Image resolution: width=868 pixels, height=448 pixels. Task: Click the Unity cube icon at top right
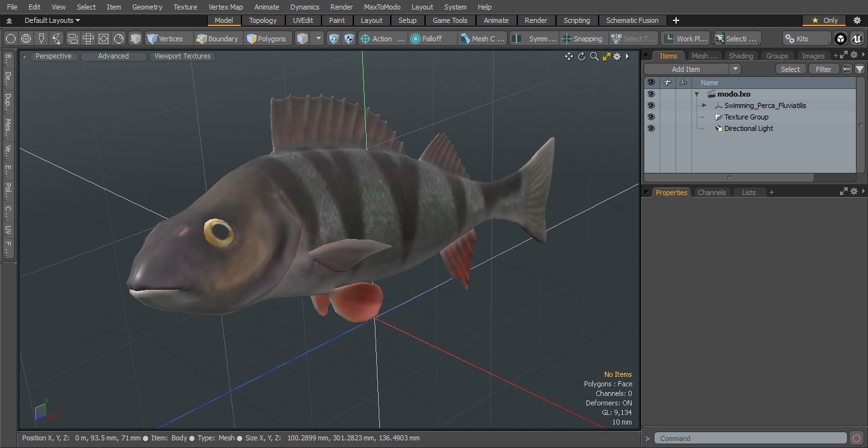tap(841, 39)
